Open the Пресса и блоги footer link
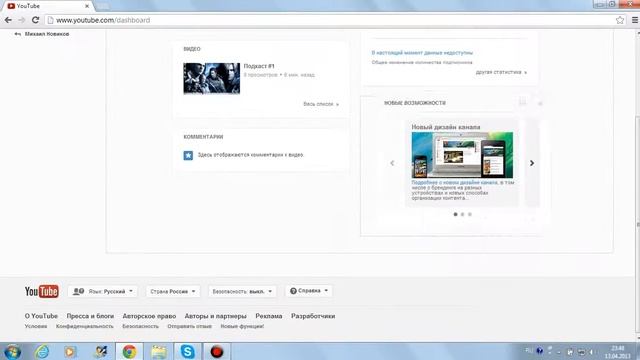This screenshot has width=640, height=360. coord(90,316)
